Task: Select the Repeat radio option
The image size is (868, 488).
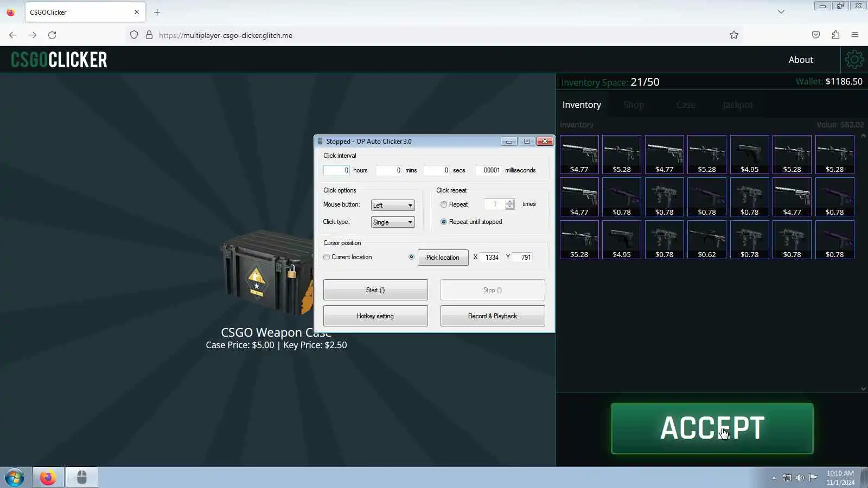Action: (444, 204)
